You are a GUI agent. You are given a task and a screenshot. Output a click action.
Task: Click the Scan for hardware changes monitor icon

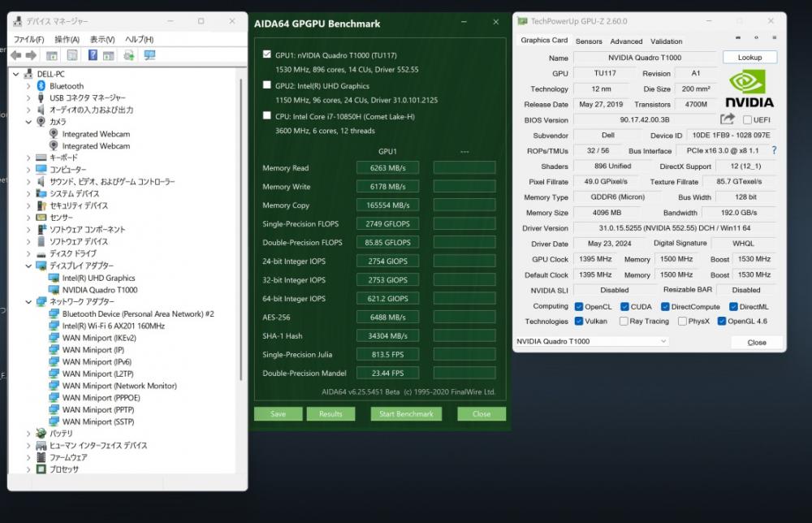coord(149,55)
